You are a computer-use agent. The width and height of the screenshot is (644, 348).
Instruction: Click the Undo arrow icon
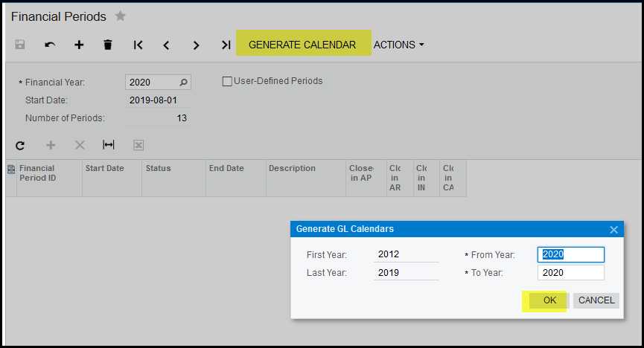[49, 45]
